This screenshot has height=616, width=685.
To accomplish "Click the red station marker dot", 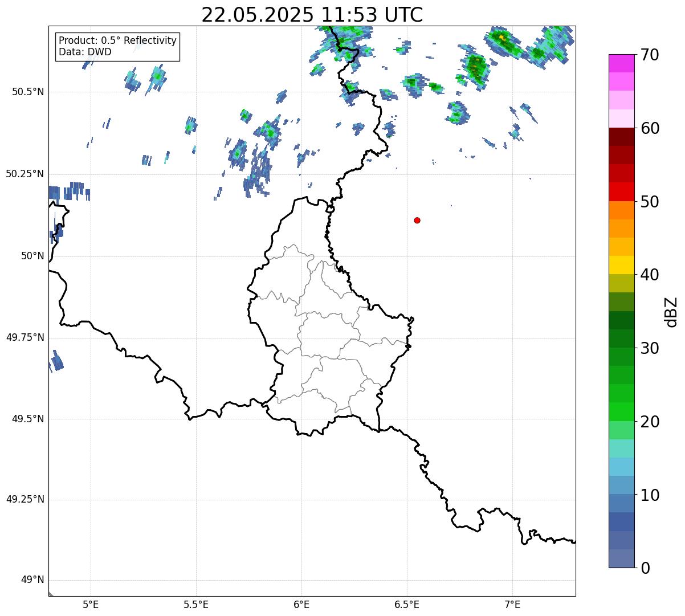I will [x=417, y=220].
